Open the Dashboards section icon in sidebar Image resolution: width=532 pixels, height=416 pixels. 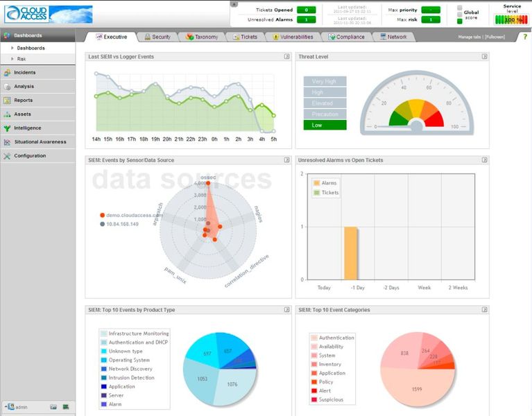click(7, 35)
